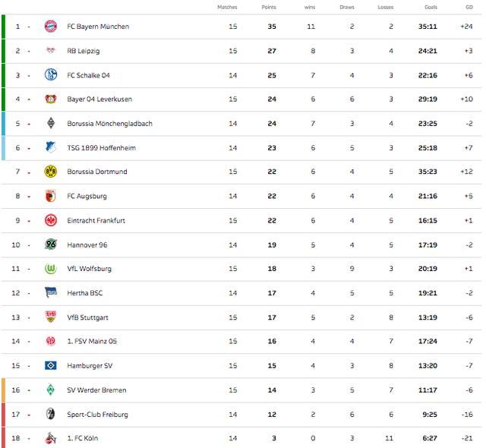The height and width of the screenshot is (448, 486).
Task: Open Borussia Mönchengladbach team name
Action: (x=109, y=123)
